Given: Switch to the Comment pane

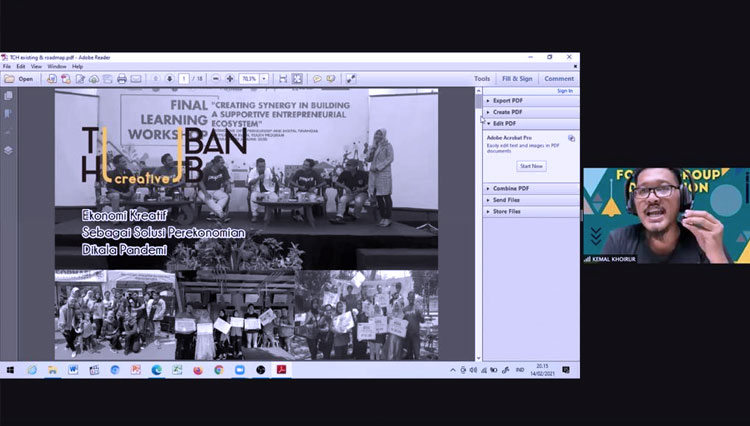Looking at the screenshot, I should 559,79.
